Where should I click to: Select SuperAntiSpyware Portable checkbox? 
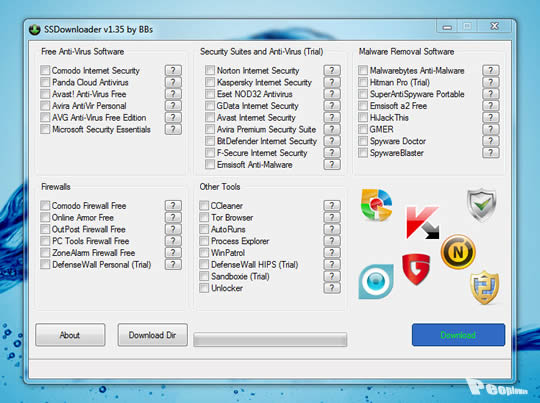point(363,94)
